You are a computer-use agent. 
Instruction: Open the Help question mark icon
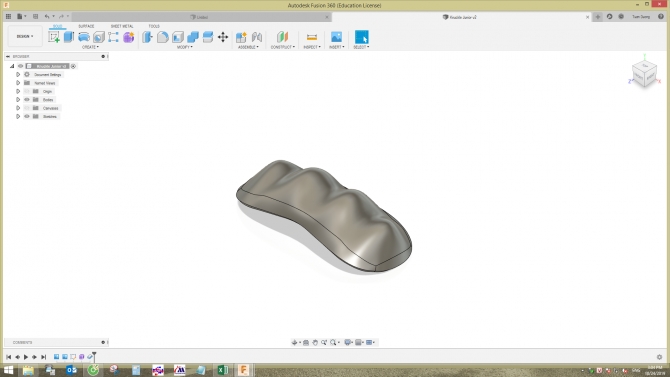[x=661, y=17]
